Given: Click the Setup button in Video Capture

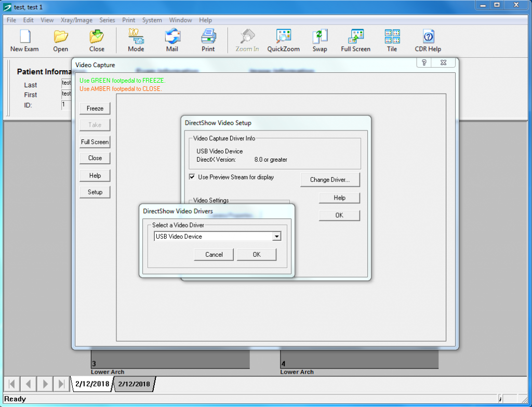Looking at the screenshot, I should (95, 192).
